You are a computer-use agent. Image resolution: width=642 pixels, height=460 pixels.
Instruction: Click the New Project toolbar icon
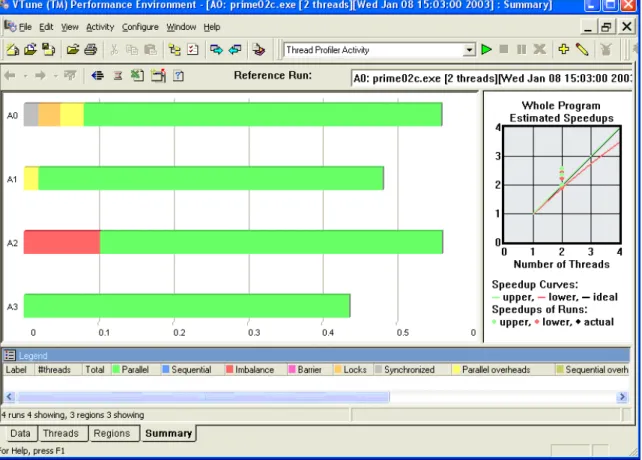(x=12, y=50)
